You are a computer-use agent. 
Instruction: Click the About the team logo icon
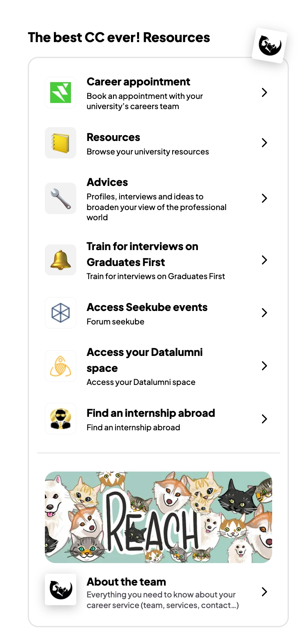[60, 589]
